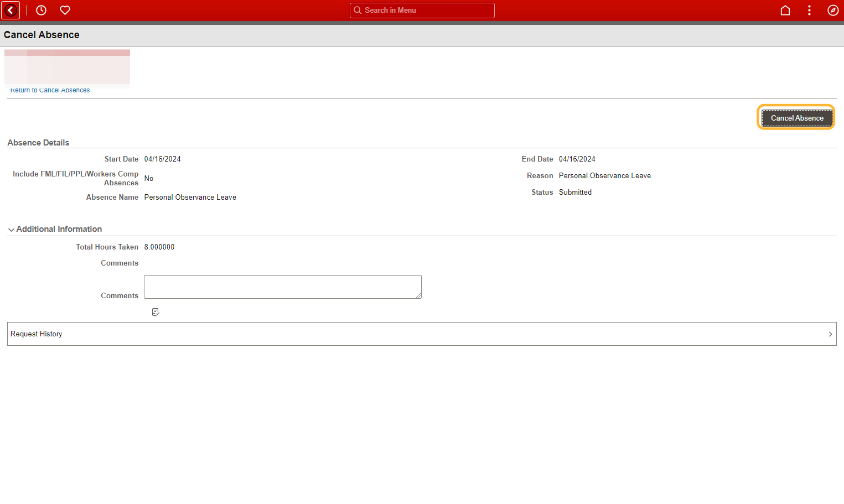Click the Absence Details heading
Viewport: 844px width, 504px height.
[38, 143]
